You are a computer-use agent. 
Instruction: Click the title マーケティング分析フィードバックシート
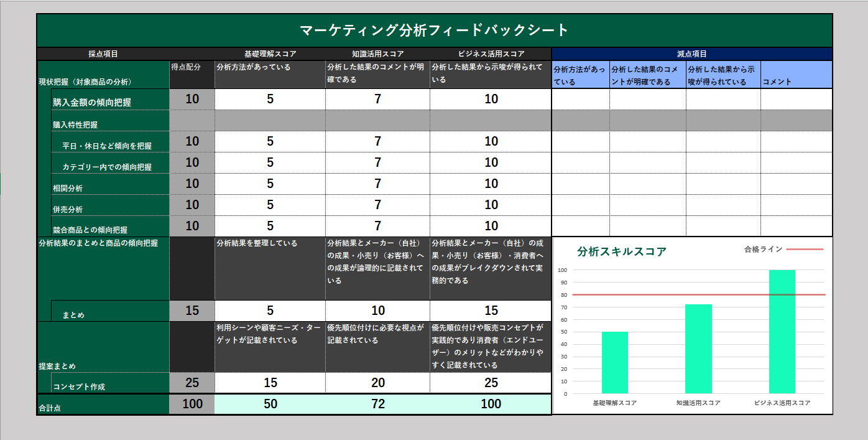[x=434, y=30]
